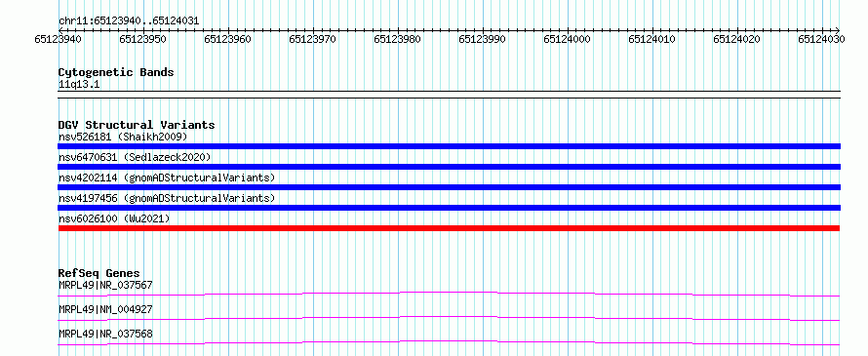Screen dimensions: 868x356
Task: Open nsv4202114 (gnomADStructuralVariants) entry
Action: point(167,178)
